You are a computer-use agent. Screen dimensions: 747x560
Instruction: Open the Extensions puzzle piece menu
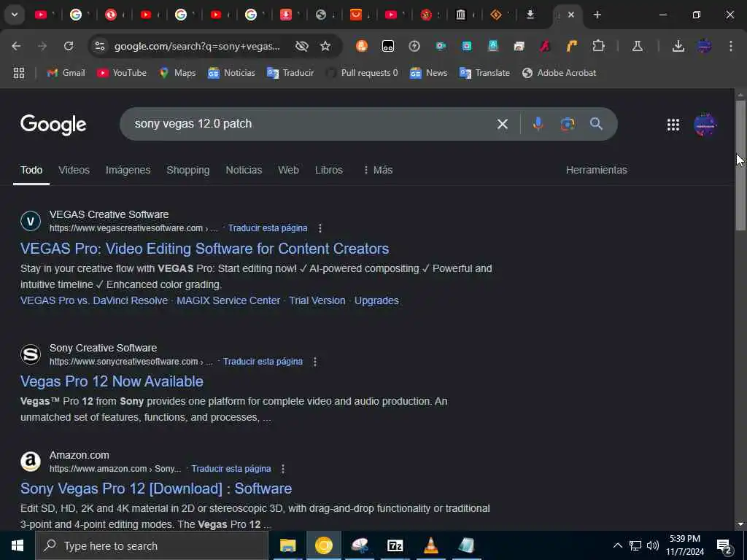[x=598, y=46]
